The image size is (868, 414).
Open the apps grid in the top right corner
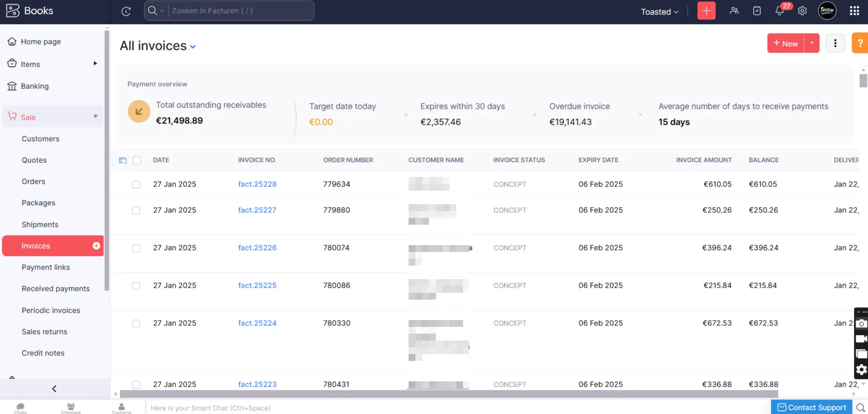tap(855, 10)
